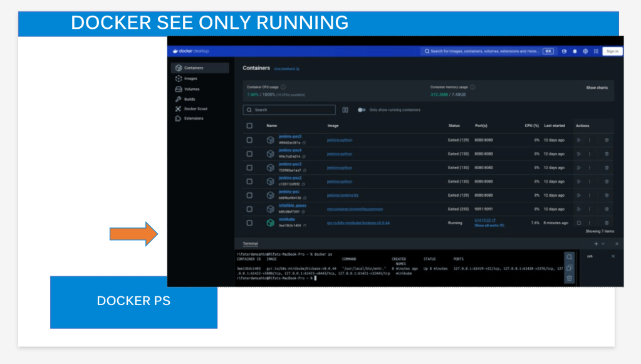Open Docker Scout in the sidebar
The image size is (641, 364).
coord(191,109)
